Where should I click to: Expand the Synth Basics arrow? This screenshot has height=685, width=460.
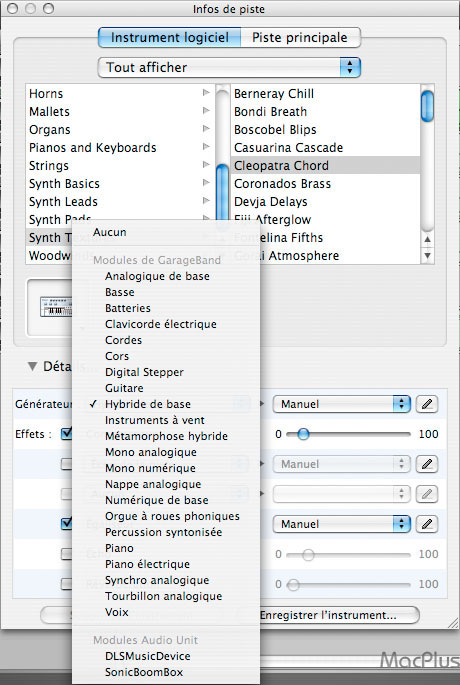pos(206,183)
